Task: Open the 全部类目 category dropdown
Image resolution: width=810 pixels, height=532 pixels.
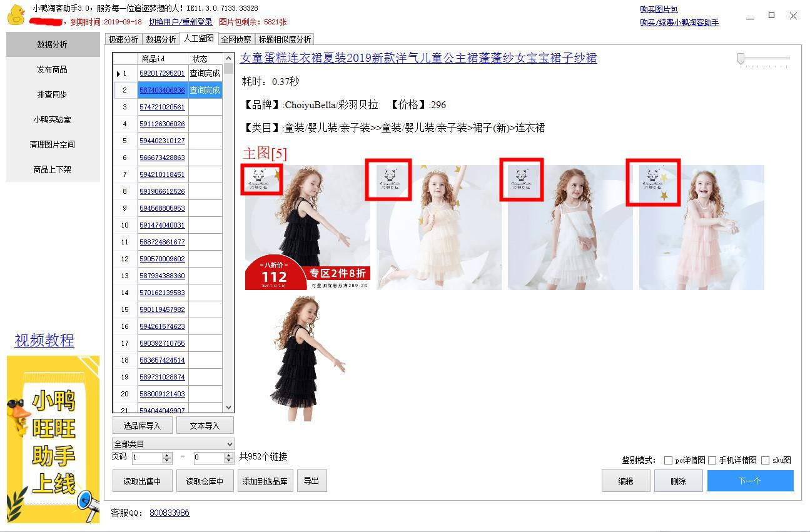Action: (x=173, y=444)
